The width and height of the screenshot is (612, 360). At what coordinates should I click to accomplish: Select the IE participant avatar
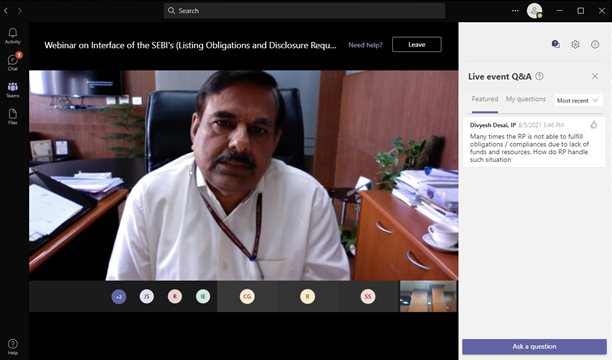click(203, 297)
